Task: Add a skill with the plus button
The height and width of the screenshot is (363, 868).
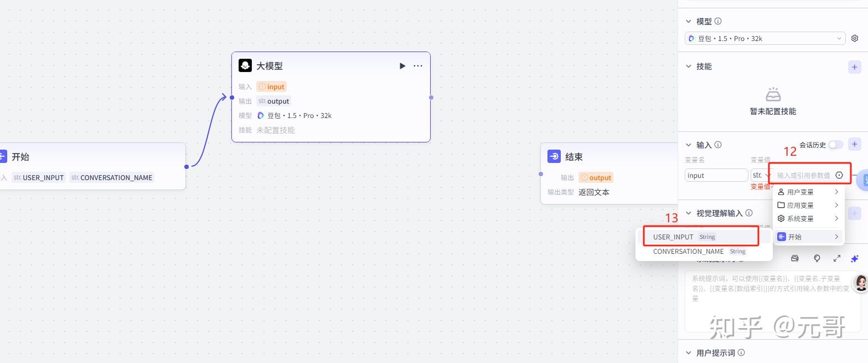Action: click(x=854, y=67)
